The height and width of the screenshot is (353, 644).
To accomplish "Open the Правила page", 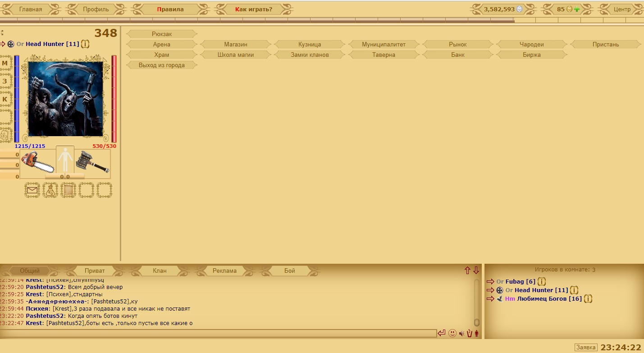I will pos(170,9).
